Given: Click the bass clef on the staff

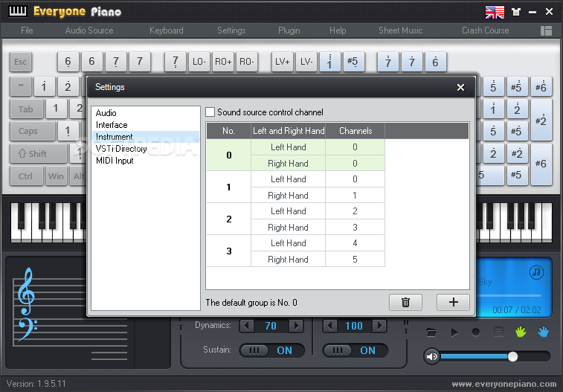Looking at the screenshot, I should [x=28, y=330].
